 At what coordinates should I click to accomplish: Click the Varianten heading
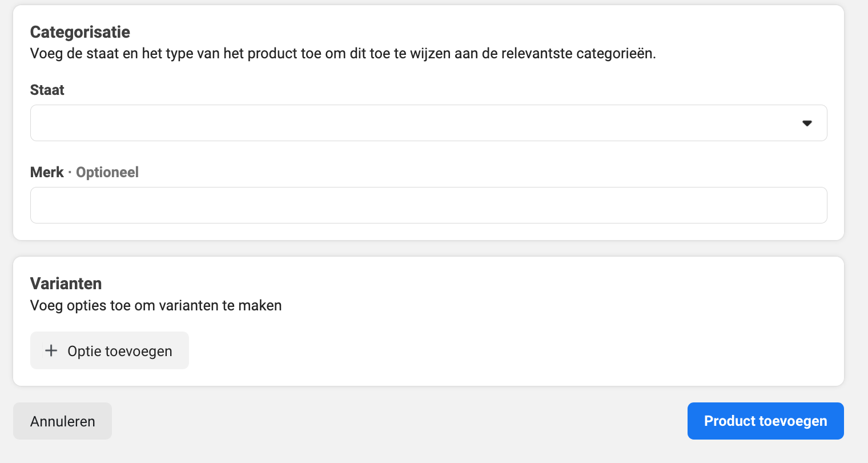tap(66, 284)
